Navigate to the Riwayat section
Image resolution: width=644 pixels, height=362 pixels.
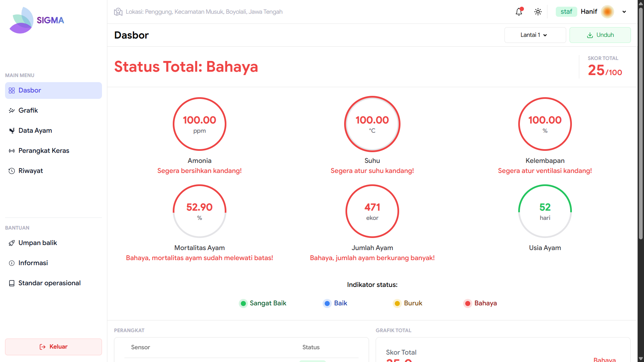point(31,171)
